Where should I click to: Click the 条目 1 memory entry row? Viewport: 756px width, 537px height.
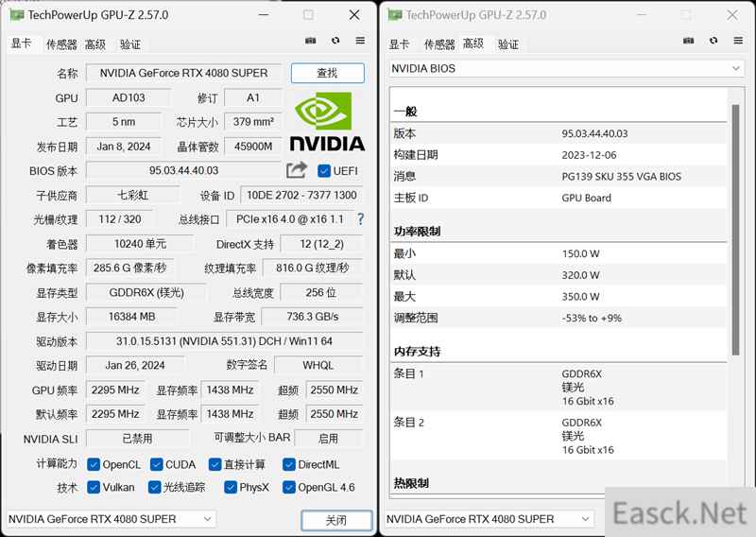pos(558,387)
